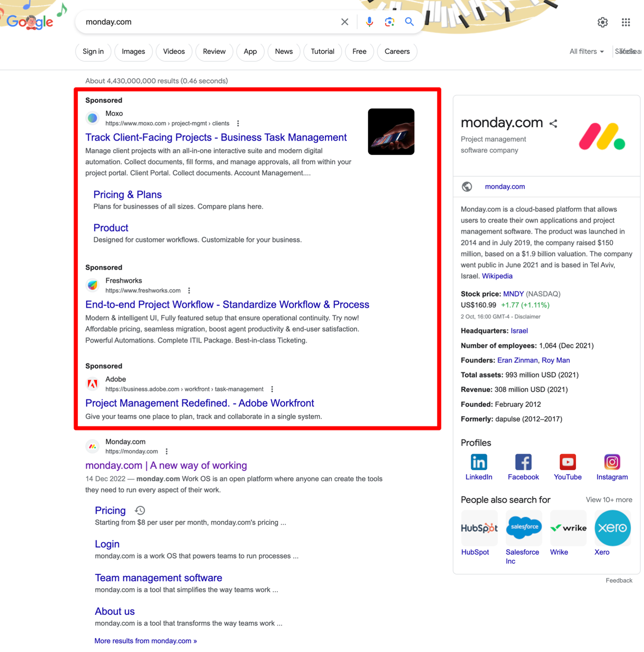This screenshot has height=652, width=644.
Task: Filter results by Tutorial chip
Action: [x=322, y=52]
